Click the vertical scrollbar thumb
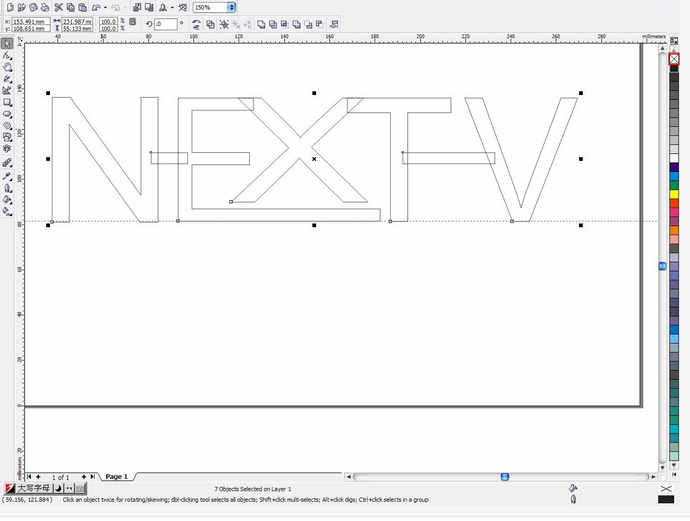This screenshot has height=521, width=690. tap(662, 266)
